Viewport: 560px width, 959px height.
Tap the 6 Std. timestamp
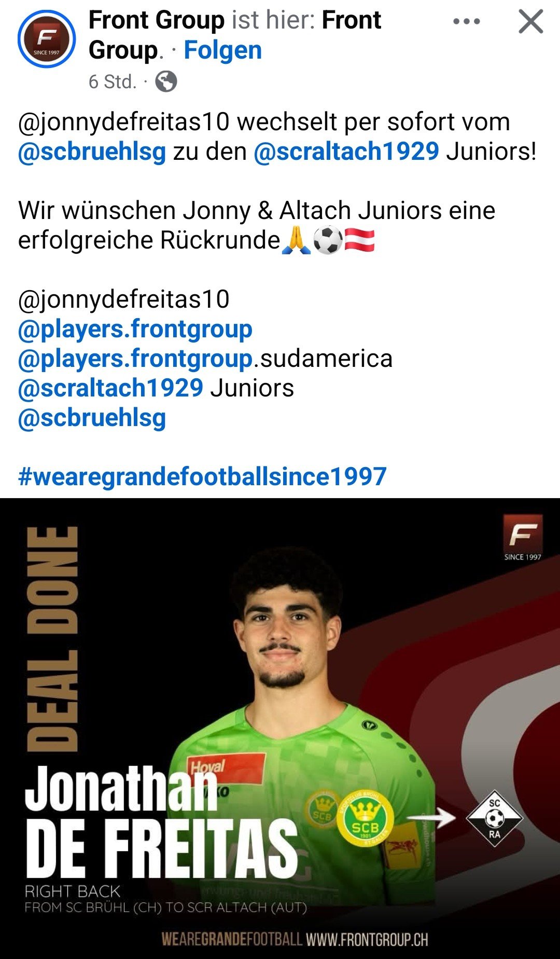(x=112, y=82)
